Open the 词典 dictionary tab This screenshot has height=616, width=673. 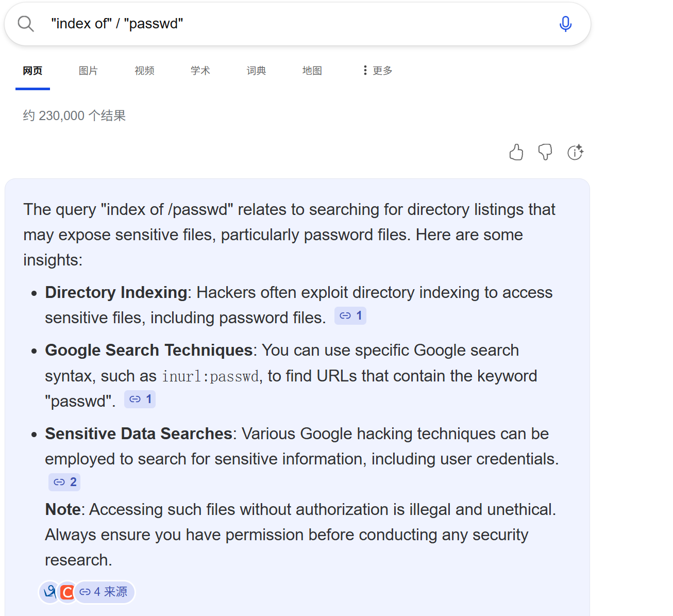(256, 71)
